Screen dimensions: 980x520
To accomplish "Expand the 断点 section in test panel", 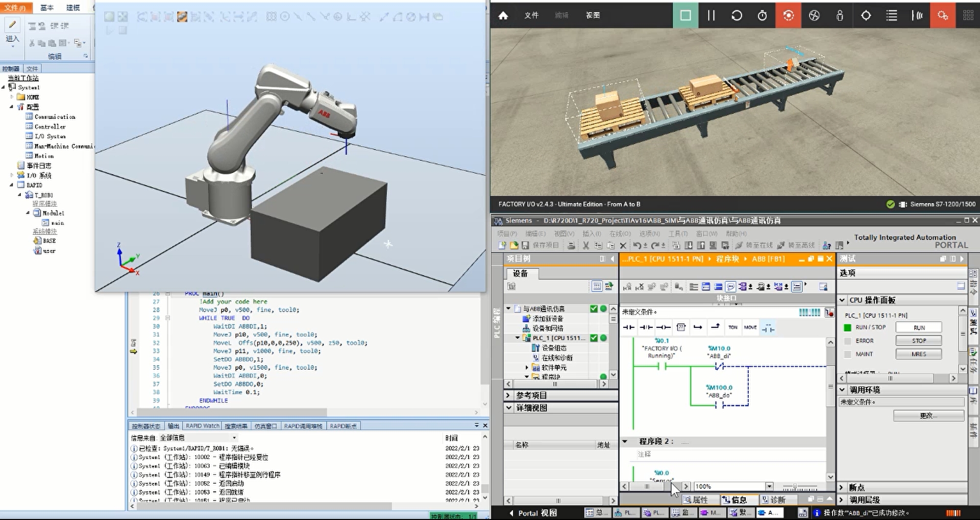I will coord(842,487).
